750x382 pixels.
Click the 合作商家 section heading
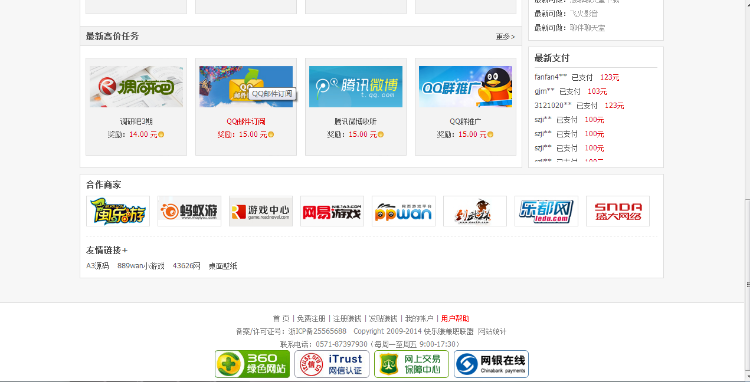(103, 185)
